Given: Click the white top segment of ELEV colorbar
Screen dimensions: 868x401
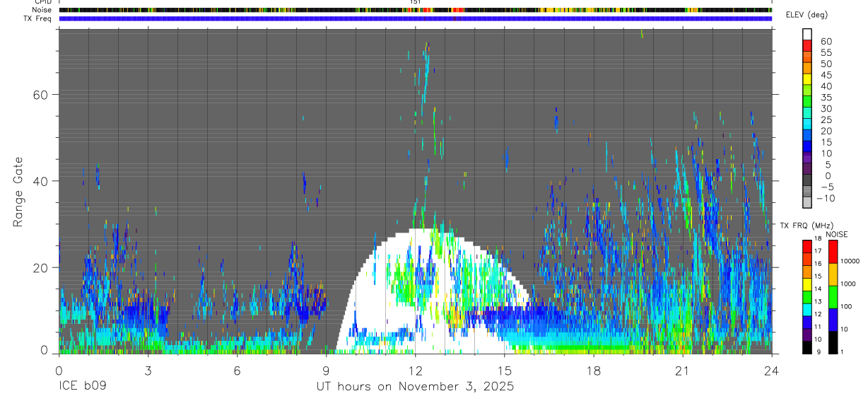Looking at the screenshot, I should point(807,35).
